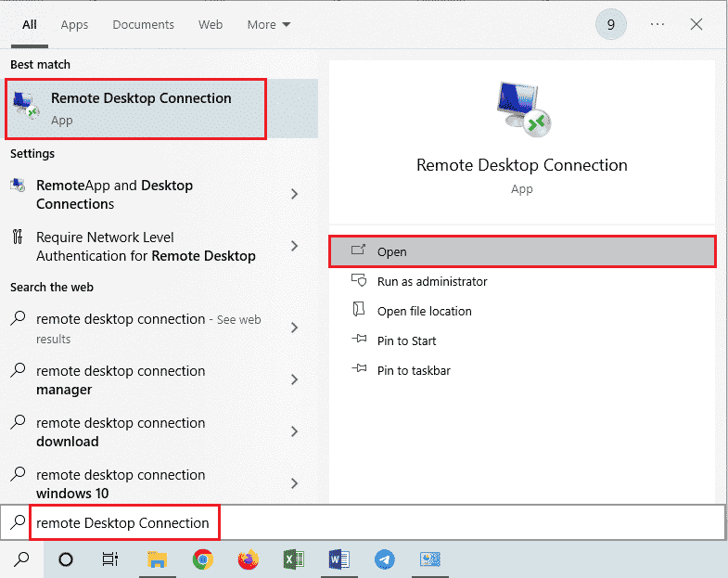Viewport: 728px width, 578px height.
Task: Expand the More filter dropdown
Action: click(268, 25)
